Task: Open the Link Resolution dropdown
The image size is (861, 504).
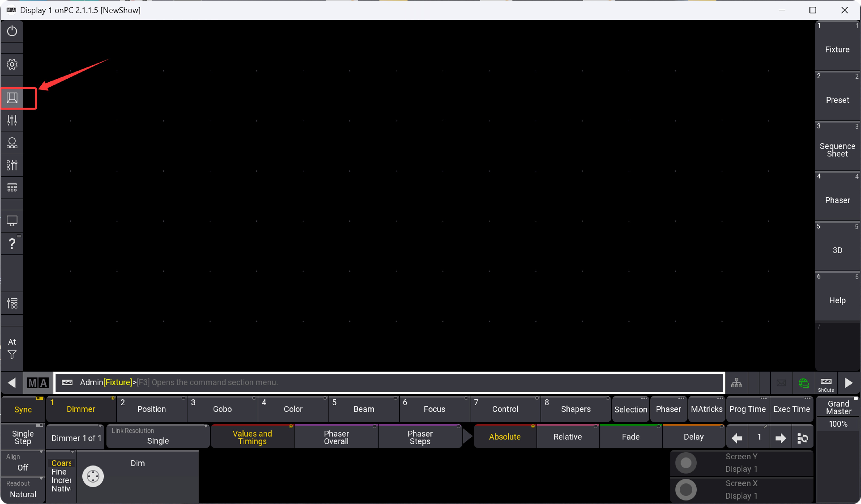Action: pyautogui.click(x=158, y=436)
